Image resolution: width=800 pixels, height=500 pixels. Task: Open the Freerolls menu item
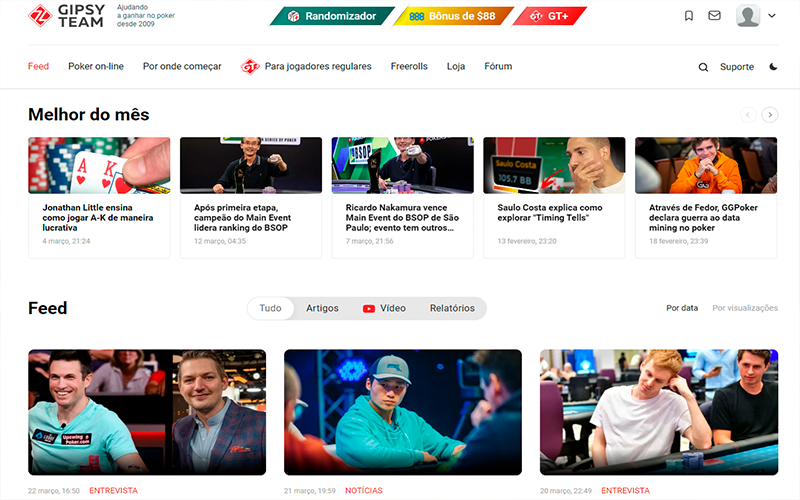click(x=409, y=67)
